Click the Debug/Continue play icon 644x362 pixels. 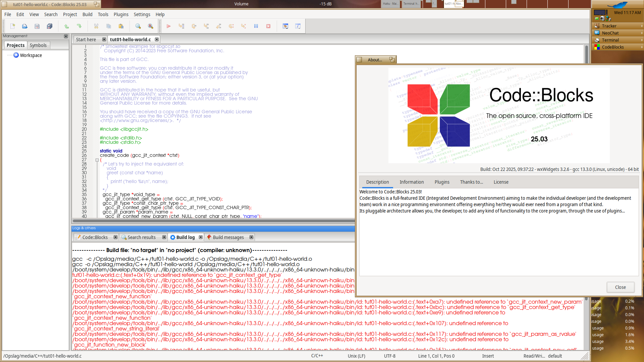[x=169, y=26]
